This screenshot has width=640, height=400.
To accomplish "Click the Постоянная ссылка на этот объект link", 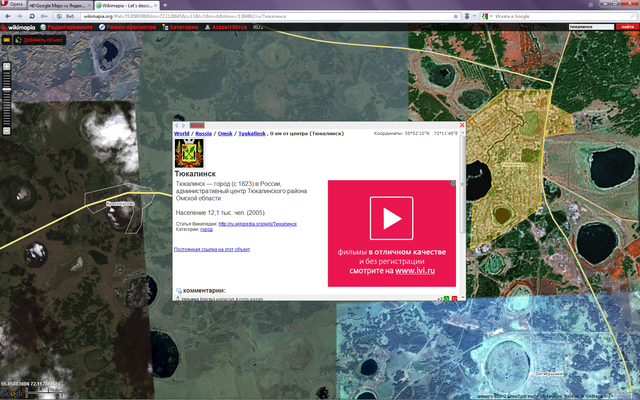I will point(212,248).
